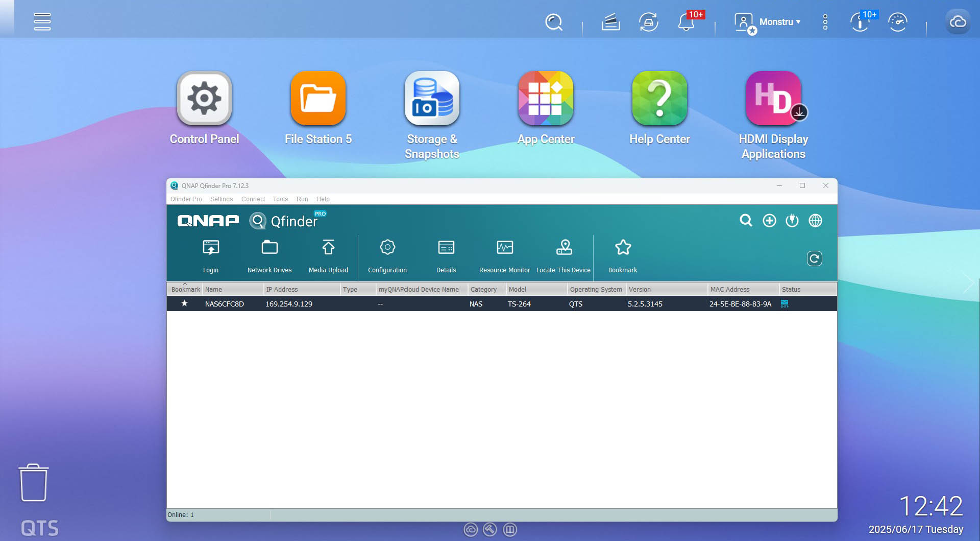Click the add device plus icon
This screenshot has height=541, width=980.
(769, 221)
